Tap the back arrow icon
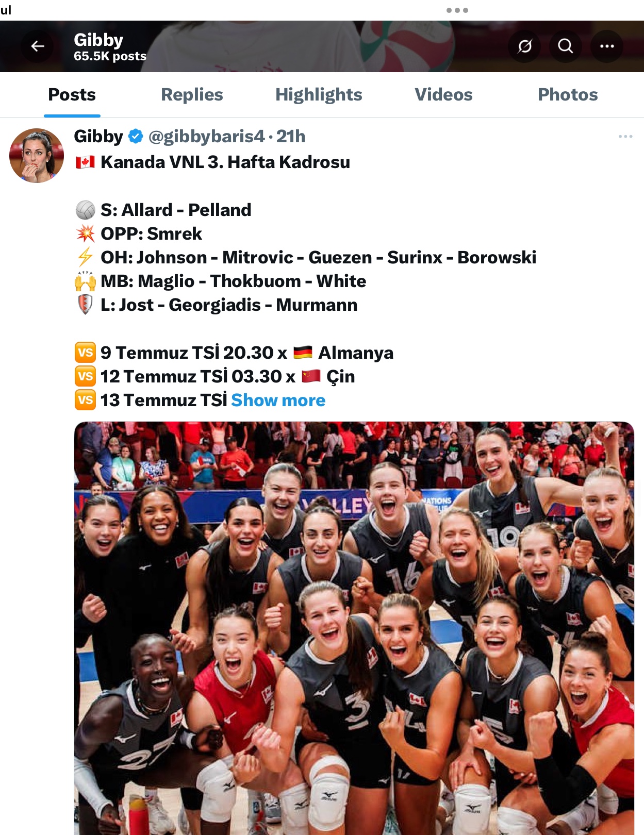 pyautogui.click(x=38, y=46)
